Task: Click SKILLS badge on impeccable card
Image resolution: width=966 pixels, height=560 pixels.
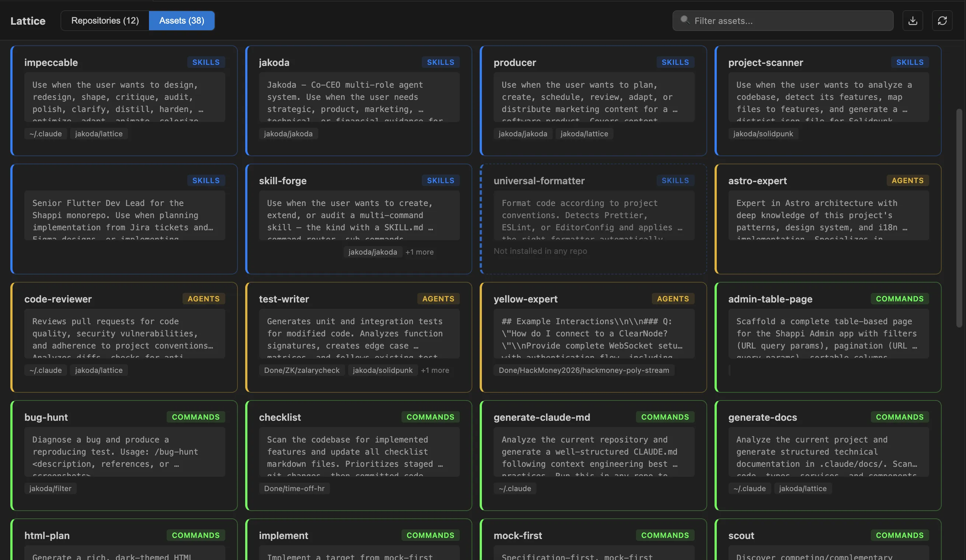Action: [x=206, y=62]
